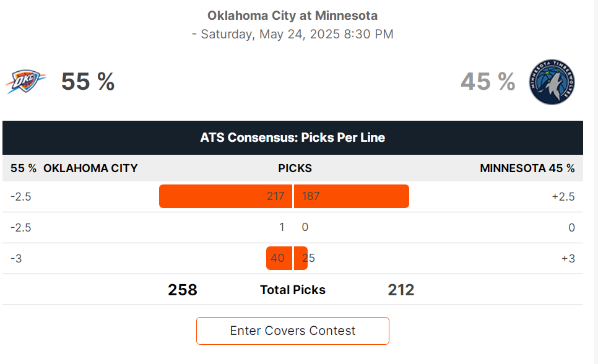This screenshot has height=364, width=598.
Task: Click the Minnesota Timberwolves logo
Action: pos(552,82)
